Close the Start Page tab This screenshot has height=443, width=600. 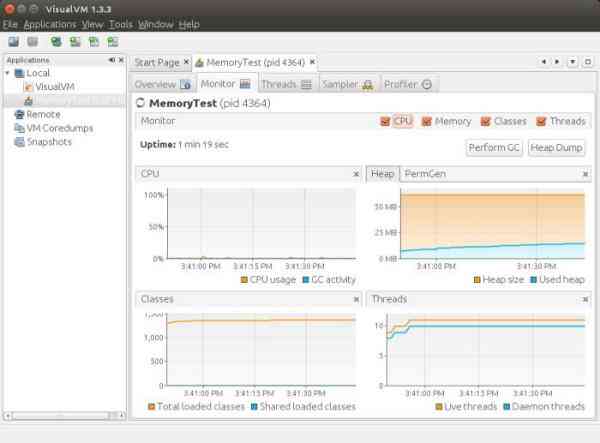[x=186, y=62]
